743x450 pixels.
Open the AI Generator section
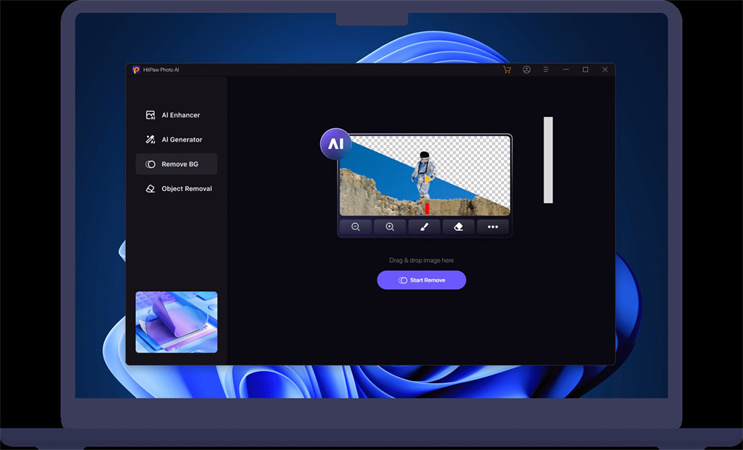[x=174, y=140]
